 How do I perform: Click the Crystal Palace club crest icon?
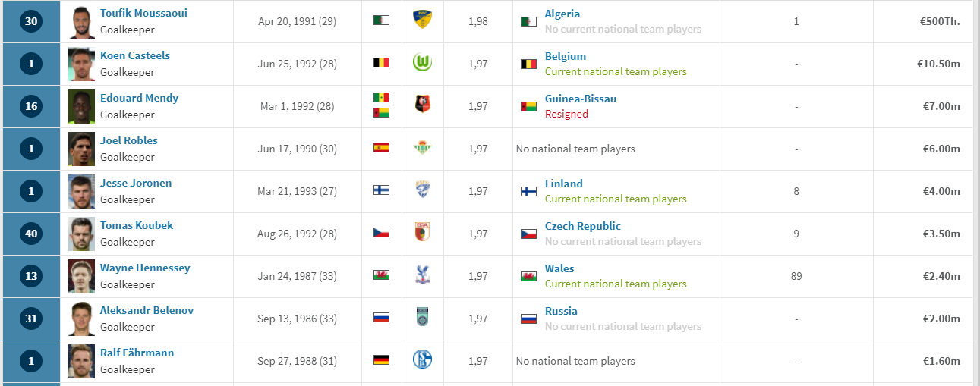[x=422, y=275]
